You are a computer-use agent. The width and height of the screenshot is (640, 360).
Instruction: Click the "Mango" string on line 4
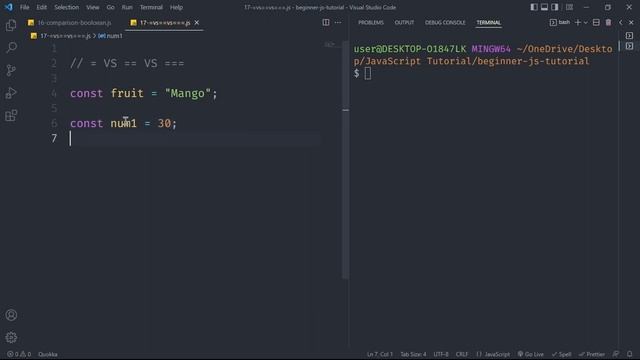pyautogui.click(x=187, y=93)
